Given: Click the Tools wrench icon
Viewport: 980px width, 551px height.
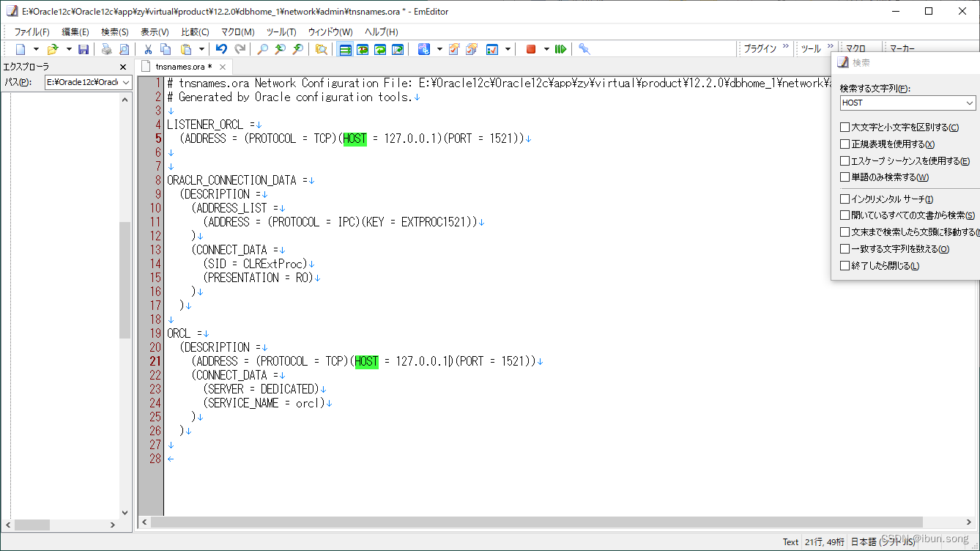Looking at the screenshot, I should 584,49.
